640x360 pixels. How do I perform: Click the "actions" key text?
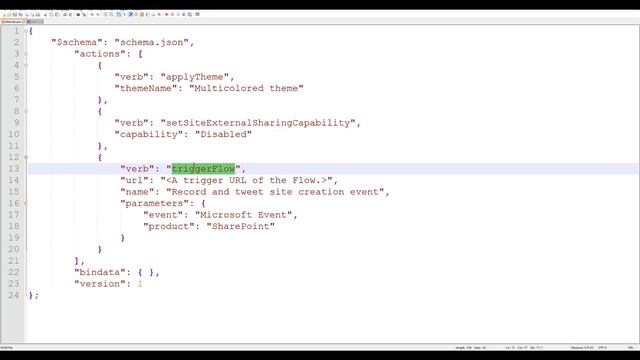100,53
